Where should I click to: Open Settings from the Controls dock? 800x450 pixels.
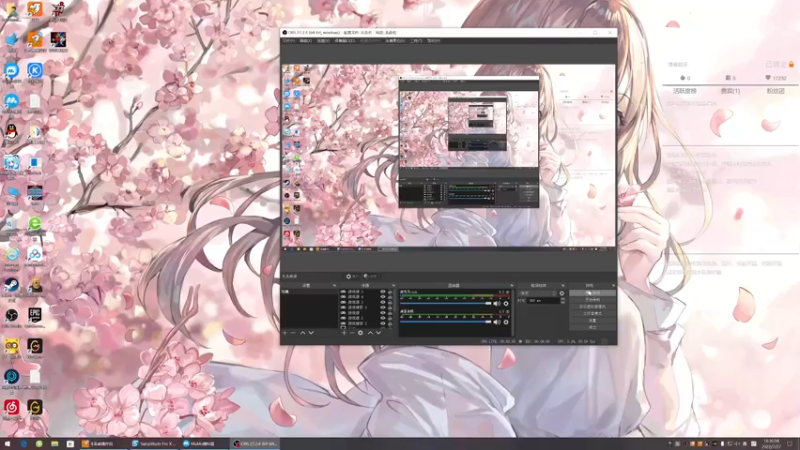(x=592, y=320)
